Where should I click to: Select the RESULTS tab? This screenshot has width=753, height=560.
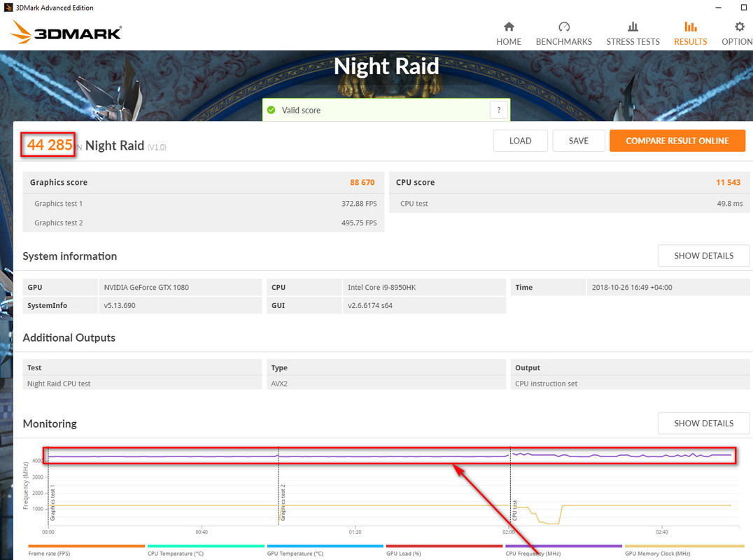(690, 34)
